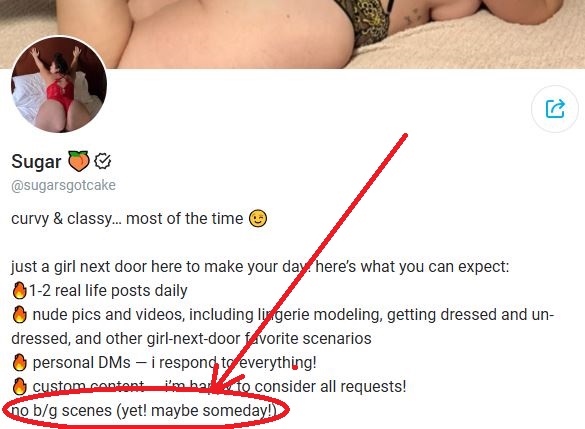Click the verified checkmark badge beside Sugar
Viewport: 585px width, 429px height.
tap(102, 162)
